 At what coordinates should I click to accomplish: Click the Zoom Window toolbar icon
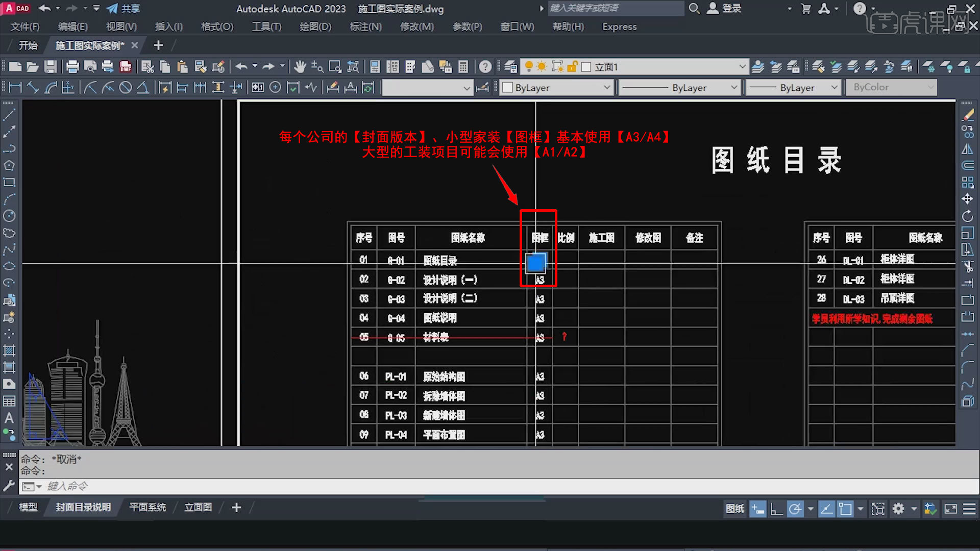(335, 66)
